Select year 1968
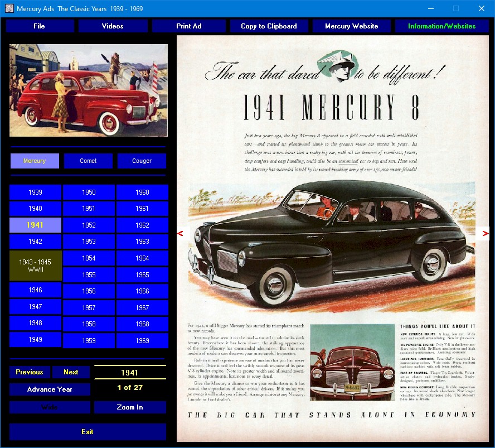 tap(142, 324)
